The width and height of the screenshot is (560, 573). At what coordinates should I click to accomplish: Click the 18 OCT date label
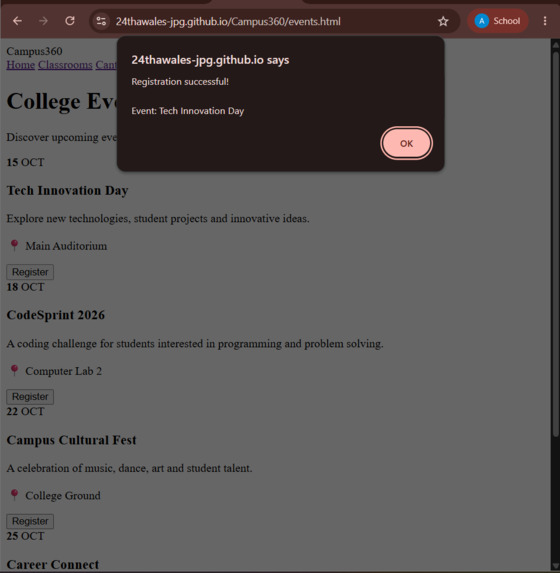pyautogui.click(x=25, y=287)
